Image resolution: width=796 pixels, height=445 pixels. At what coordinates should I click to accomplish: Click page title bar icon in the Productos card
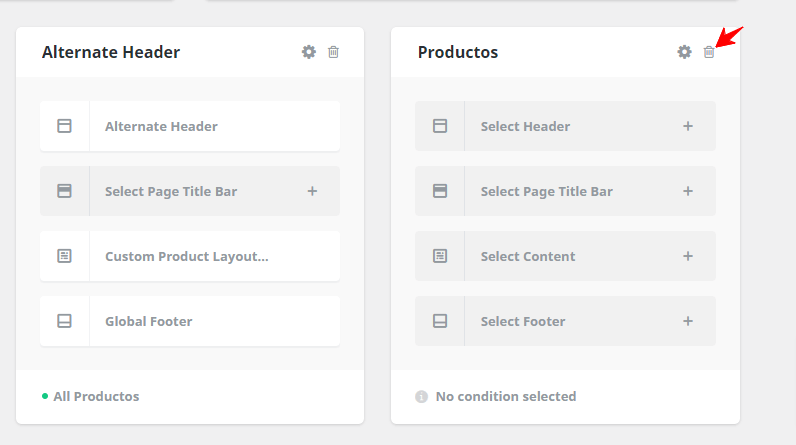(440, 191)
